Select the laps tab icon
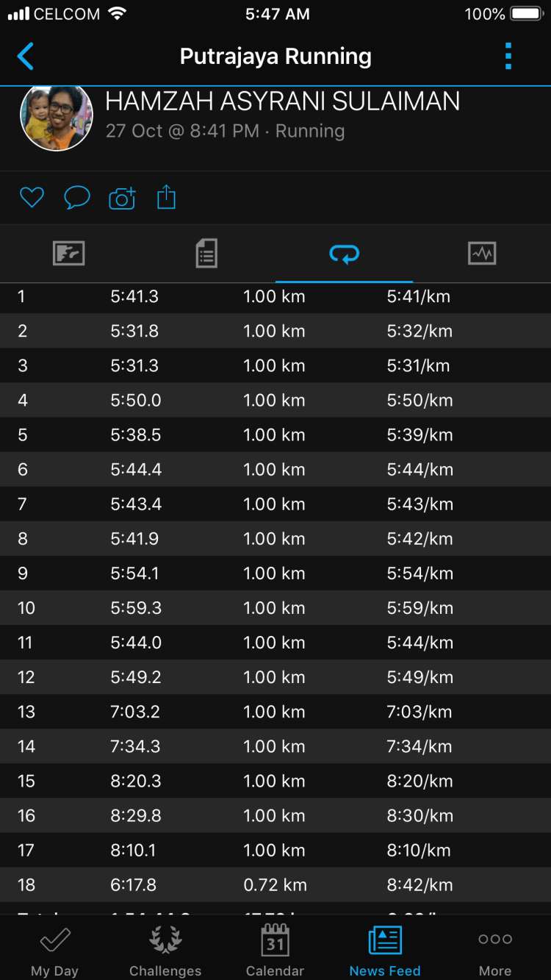551x980 pixels. pyautogui.click(x=344, y=254)
